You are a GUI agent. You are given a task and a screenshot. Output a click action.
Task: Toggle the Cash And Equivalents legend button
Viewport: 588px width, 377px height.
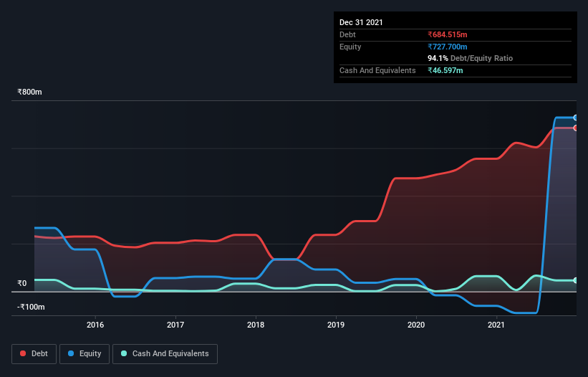click(165, 354)
